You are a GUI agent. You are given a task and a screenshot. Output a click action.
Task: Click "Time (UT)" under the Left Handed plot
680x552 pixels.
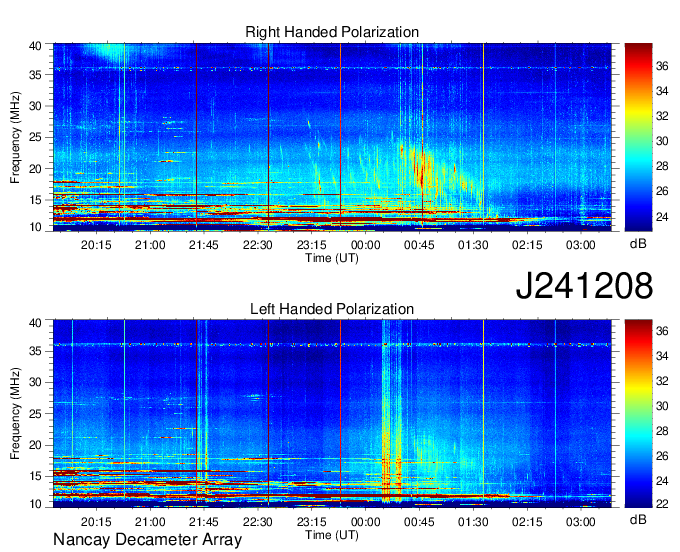click(x=332, y=535)
